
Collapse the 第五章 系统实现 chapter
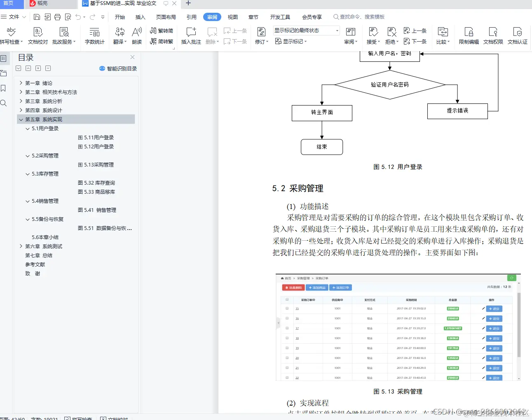(21, 119)
